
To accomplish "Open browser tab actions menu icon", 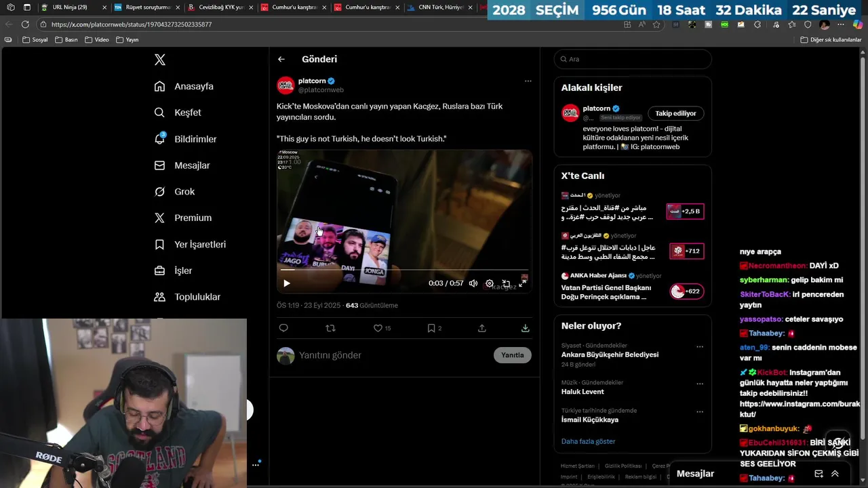I will point(27,7).
